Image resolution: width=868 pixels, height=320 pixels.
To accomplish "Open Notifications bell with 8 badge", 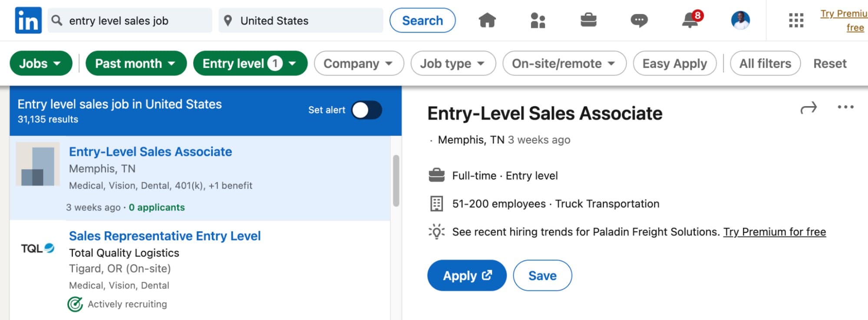I will click(690, 20).
